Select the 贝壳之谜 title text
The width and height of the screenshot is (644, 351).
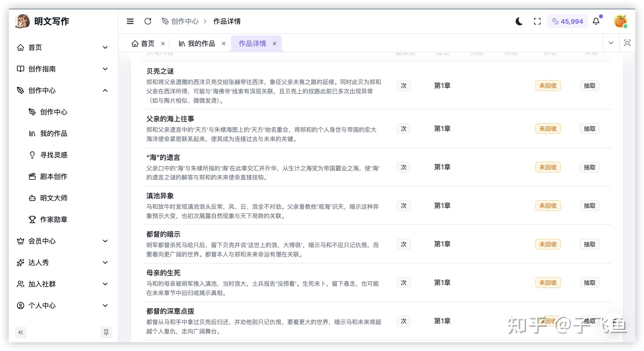(x=160, y=71)
